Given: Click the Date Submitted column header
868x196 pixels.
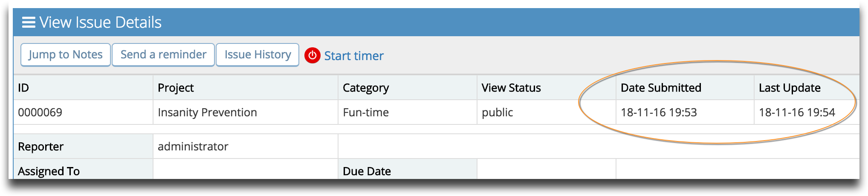Looking at the screenshot, I should [x=685, y=88].
